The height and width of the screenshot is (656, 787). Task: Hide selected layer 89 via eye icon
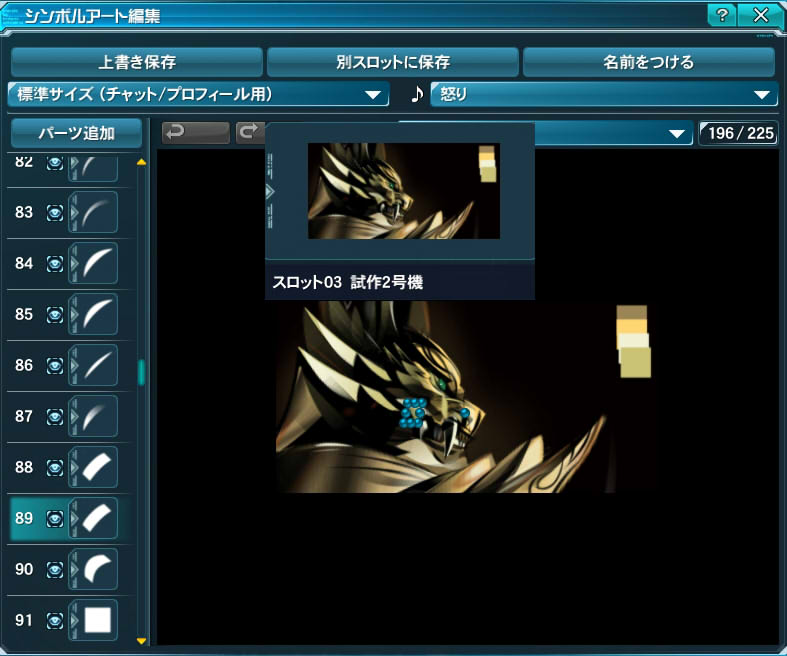pos(55,518)
